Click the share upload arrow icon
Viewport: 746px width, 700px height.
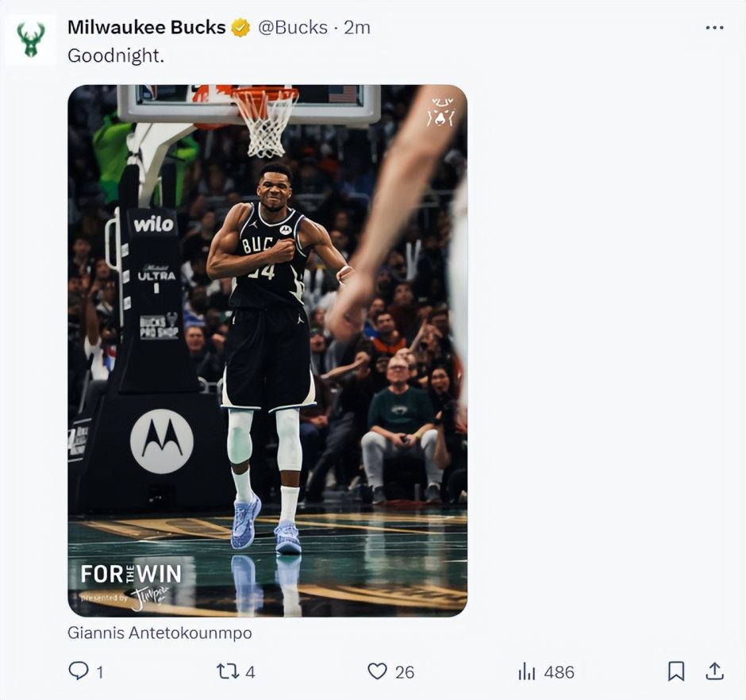(714, 671)
